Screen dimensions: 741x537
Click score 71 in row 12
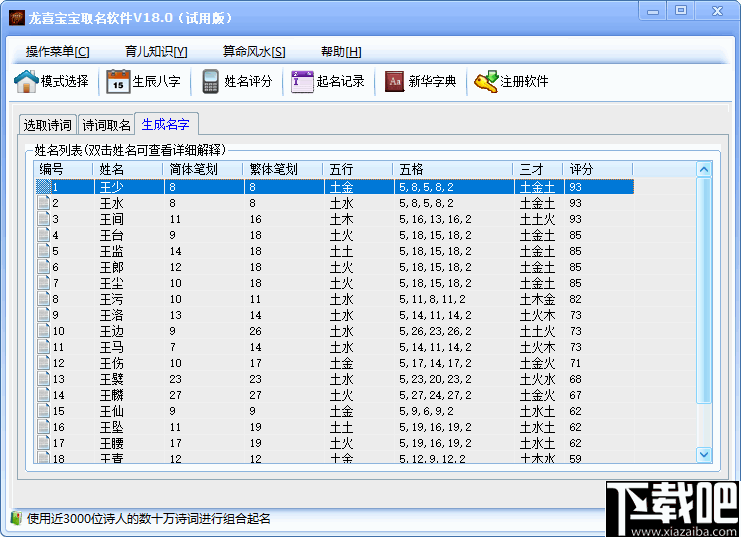coord(575,363)
